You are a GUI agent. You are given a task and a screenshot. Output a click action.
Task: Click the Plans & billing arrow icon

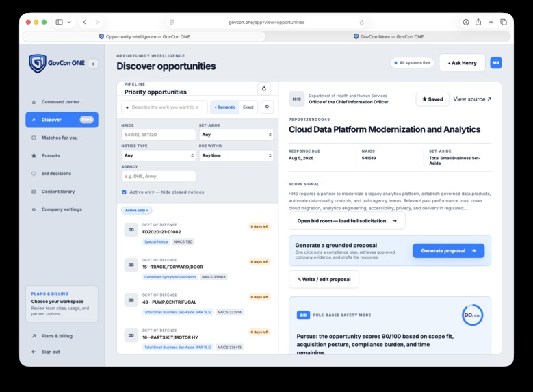click(34, 336)
